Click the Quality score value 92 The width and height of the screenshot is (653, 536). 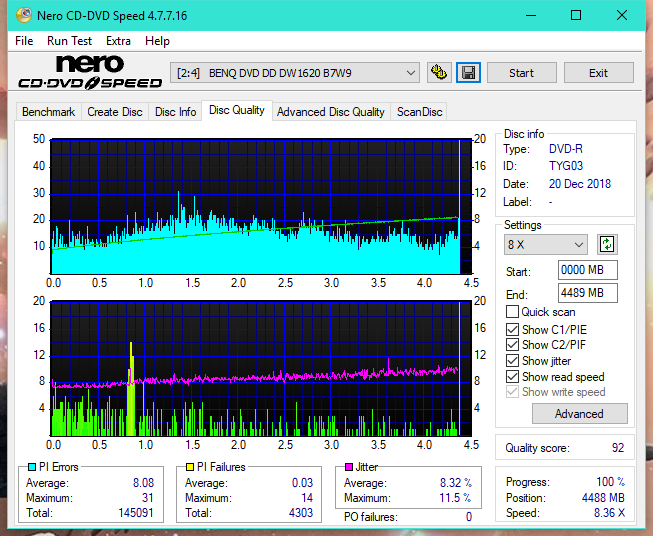click(618, 448)
